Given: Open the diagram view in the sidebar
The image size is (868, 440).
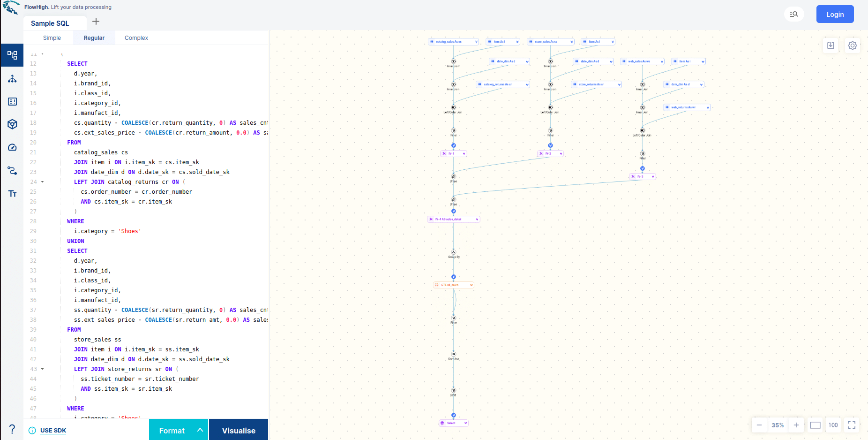Looking at the screenshot, I should pyautogui.click(x=12, y=55).
